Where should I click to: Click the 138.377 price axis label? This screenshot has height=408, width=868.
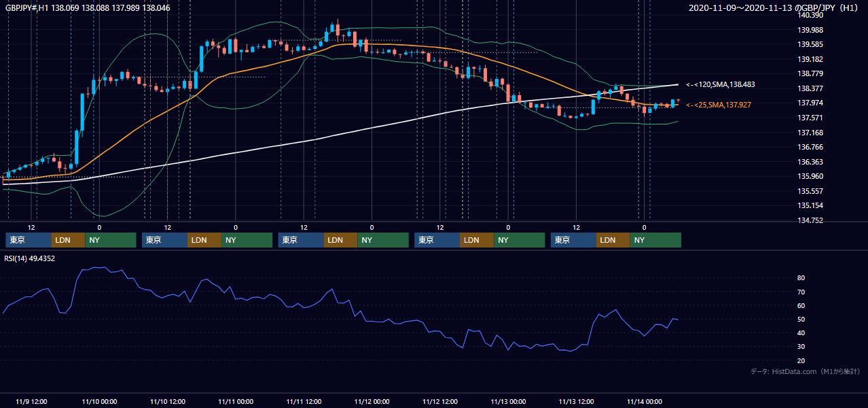point(810,88)
